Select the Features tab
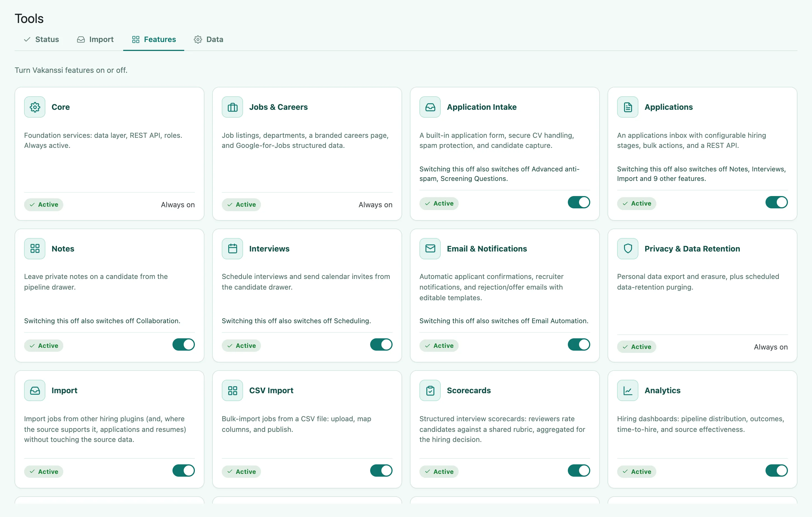This screenshot has width=812, height=517. [154, 39]
